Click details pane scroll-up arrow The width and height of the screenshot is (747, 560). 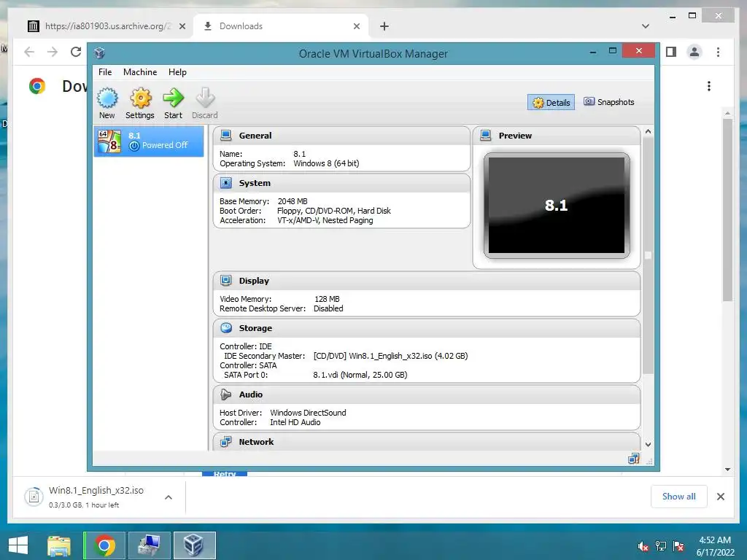(x=648, y=131)
